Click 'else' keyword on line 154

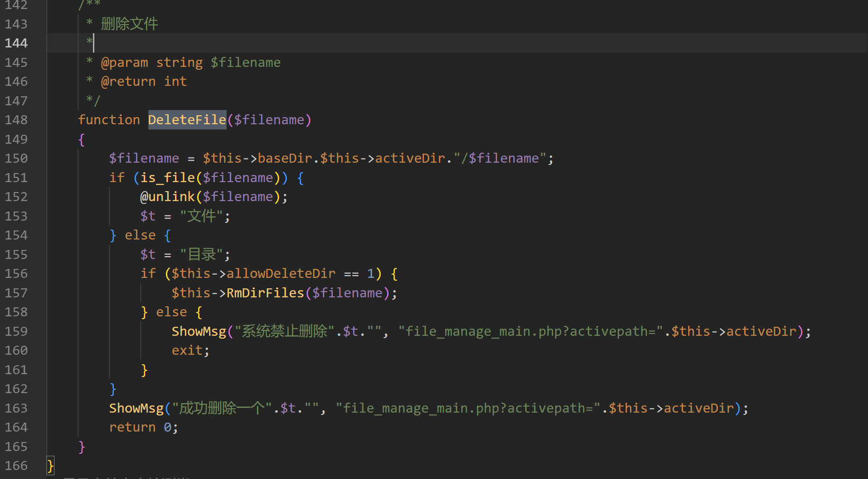140,235
